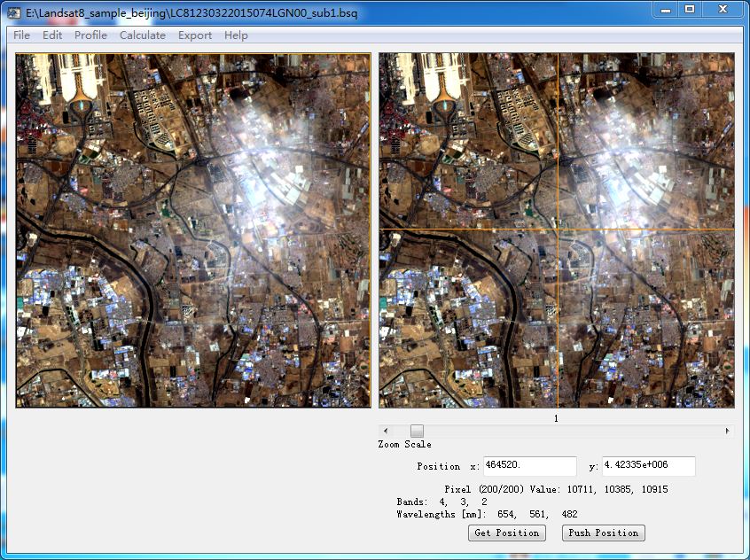This screenshot has height=560, width=750.
Task: Focus the Position x input field
Action: pyautogui.click(x=530, y=466)
